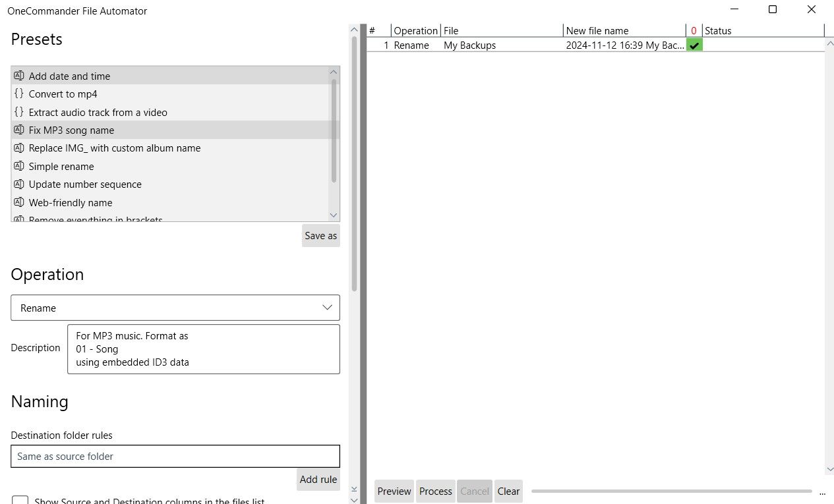
Task: Click the double chevron at left panel bottom
Action: pyautogui.click(x=354, y=489)
